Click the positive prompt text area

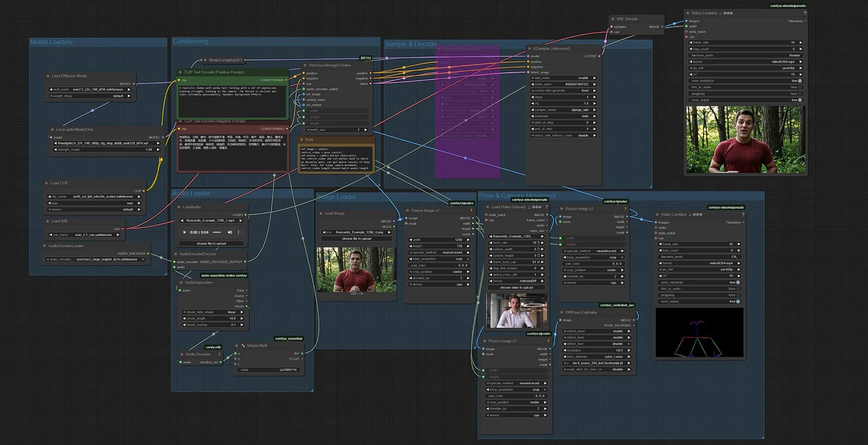pos(232,101)
